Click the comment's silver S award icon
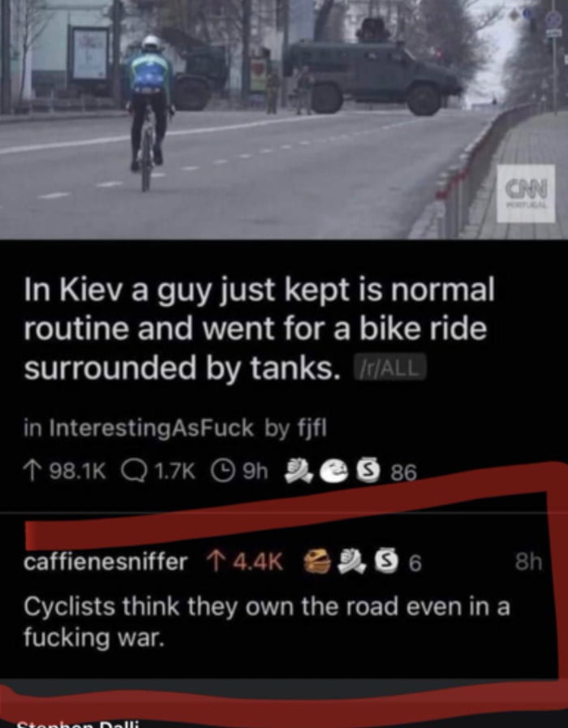 379,563
